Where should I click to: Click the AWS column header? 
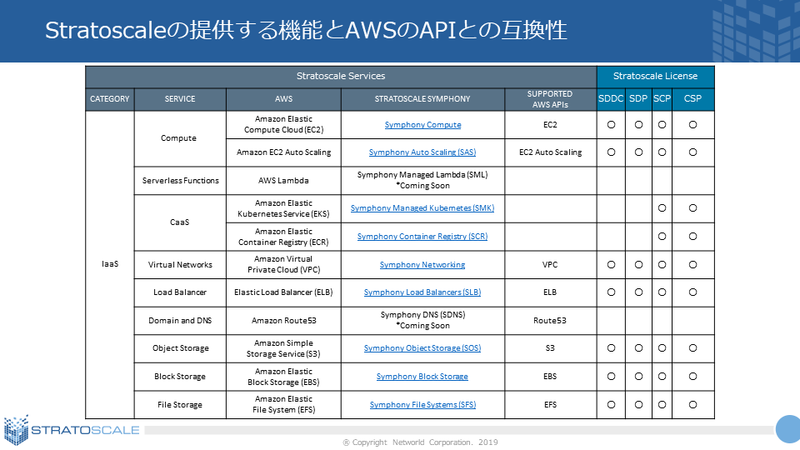284,99
